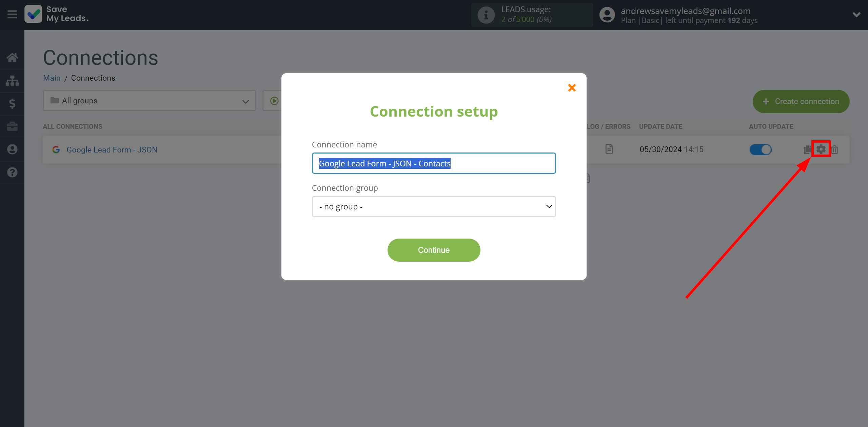Screen dimensions: 868x427
Task: Click the Continue button to proceed
Action: tap(434, 250)
